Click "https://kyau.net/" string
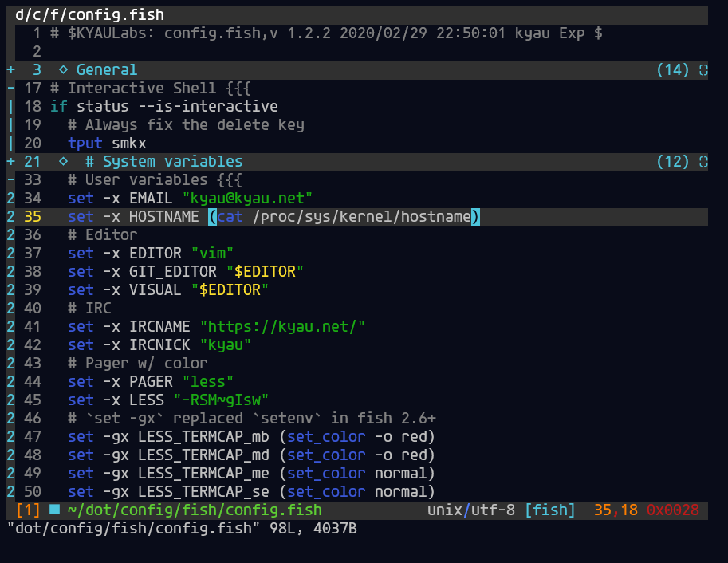728x563 pixels. [x=283, y=327]
